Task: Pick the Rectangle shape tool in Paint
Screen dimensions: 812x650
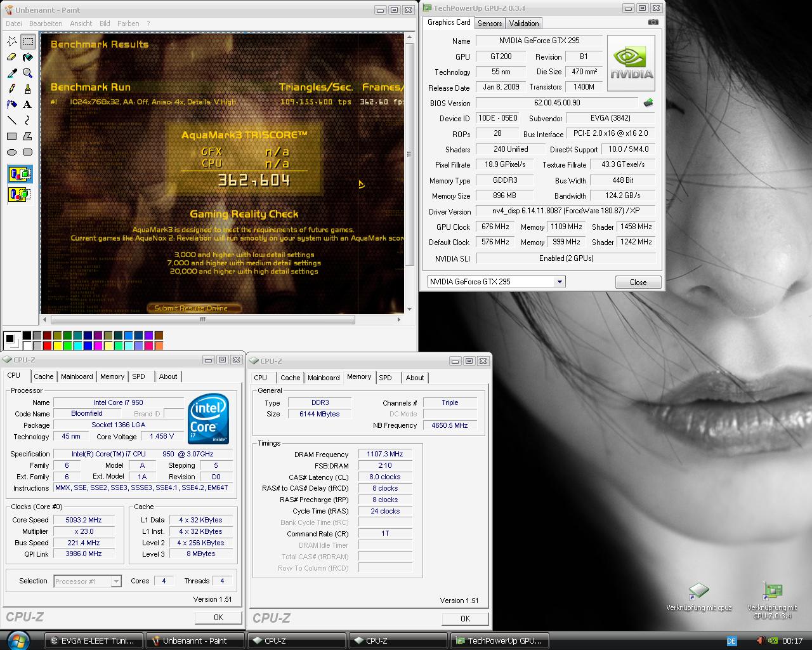Action: pos(12,136)
